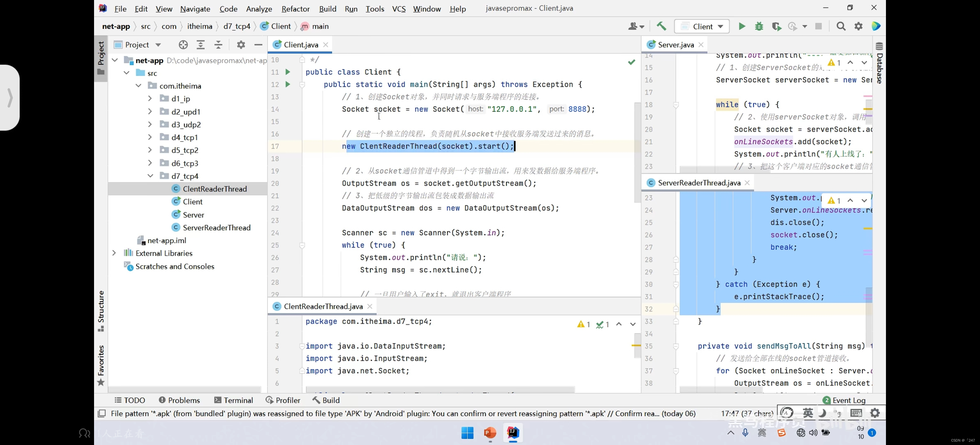
Task: Open the Build tool window
Action: (x=326, y=400)
